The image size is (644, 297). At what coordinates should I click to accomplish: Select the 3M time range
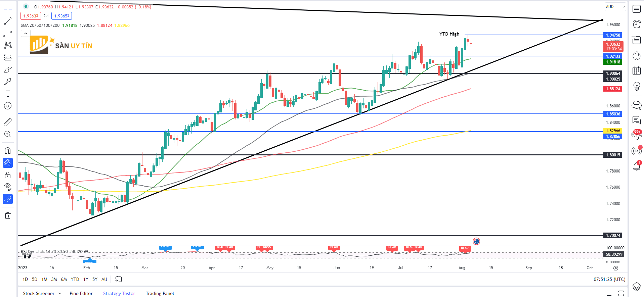pyautogui.click(x=54, y=279)
